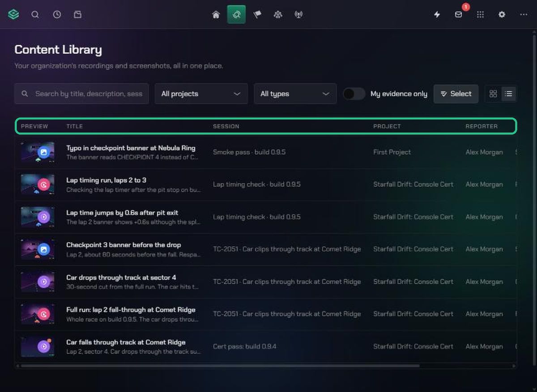Image resolution: width=537 pixels, height=392 pixels.
Task: Click session 'Smoke pass · build 0.9.5'
Action: [x=249, y=152]
